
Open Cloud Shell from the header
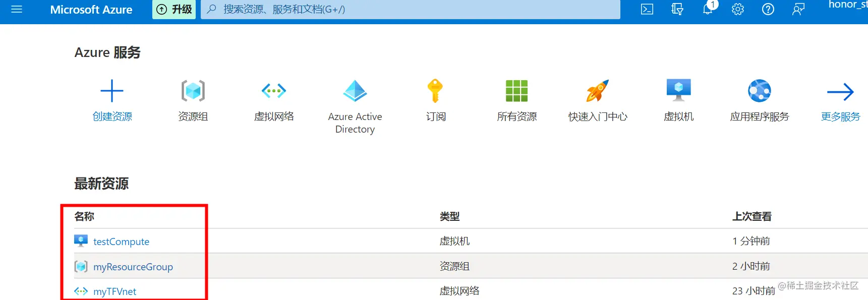647,9
